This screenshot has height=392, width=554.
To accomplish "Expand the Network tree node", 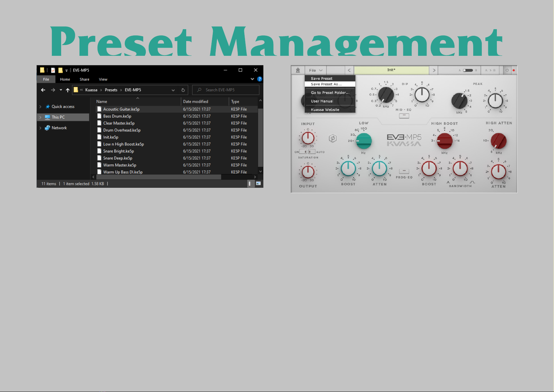I will [40, 128].
